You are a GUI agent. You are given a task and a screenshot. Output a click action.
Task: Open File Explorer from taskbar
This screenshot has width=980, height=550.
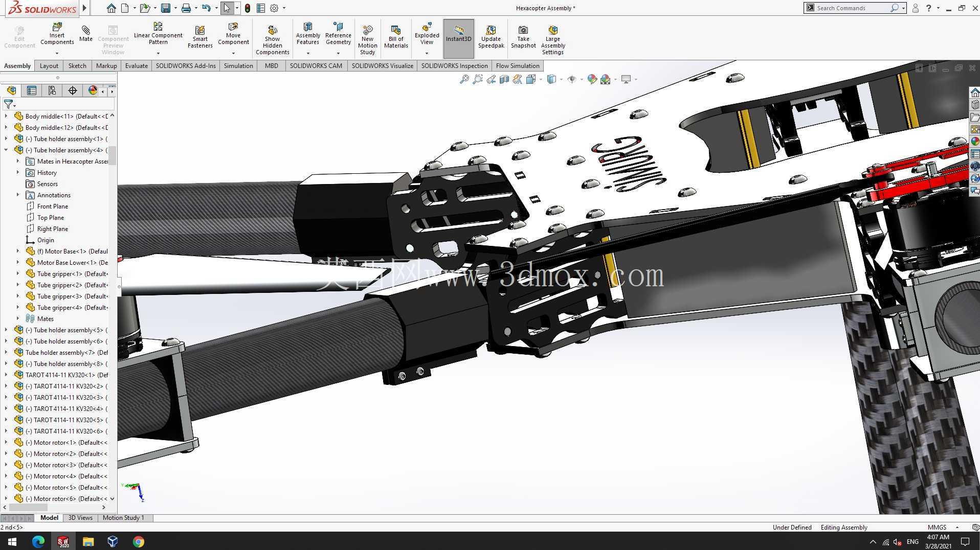[x=88, y=541]
